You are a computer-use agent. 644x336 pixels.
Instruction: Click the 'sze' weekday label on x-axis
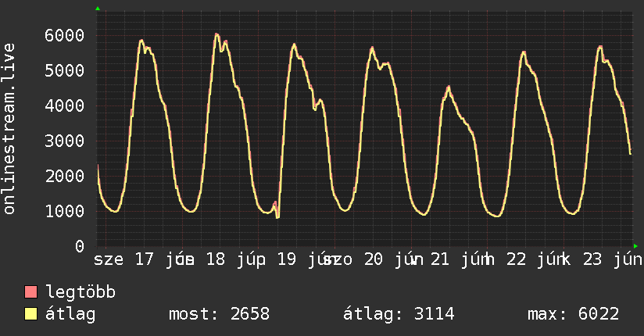(x=109, y=260)
